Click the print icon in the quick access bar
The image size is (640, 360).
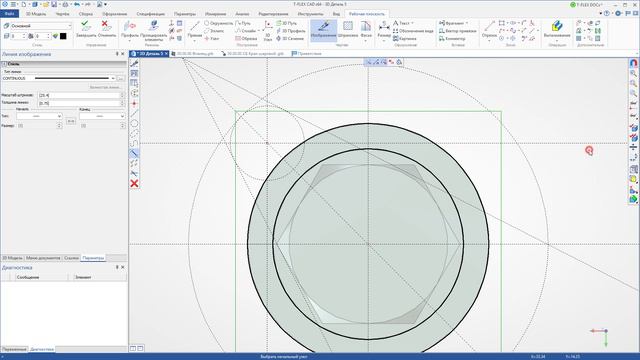pyautogui.click(x=65, y=4)
